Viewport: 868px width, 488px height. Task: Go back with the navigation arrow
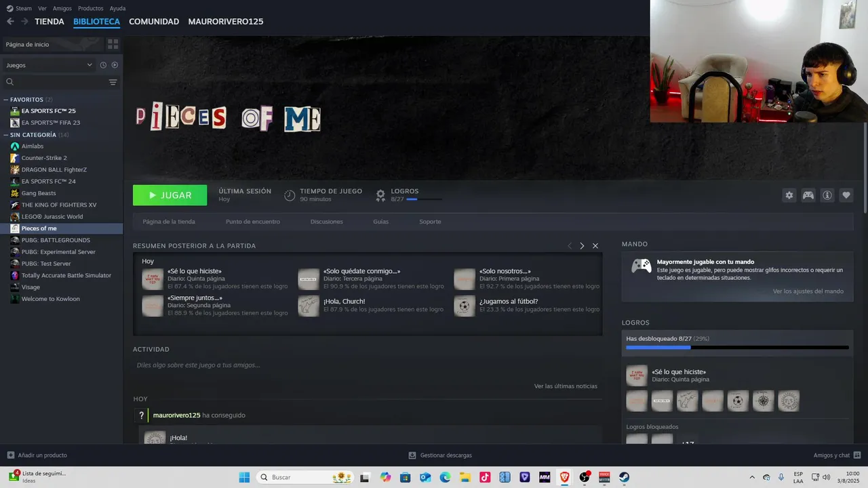click(x=10, y=22)
